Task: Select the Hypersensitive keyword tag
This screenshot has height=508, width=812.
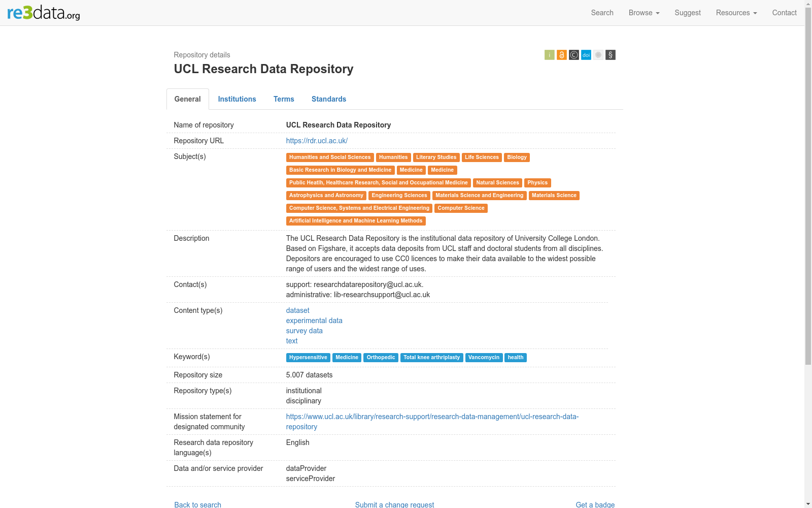Action: point(308,358)
